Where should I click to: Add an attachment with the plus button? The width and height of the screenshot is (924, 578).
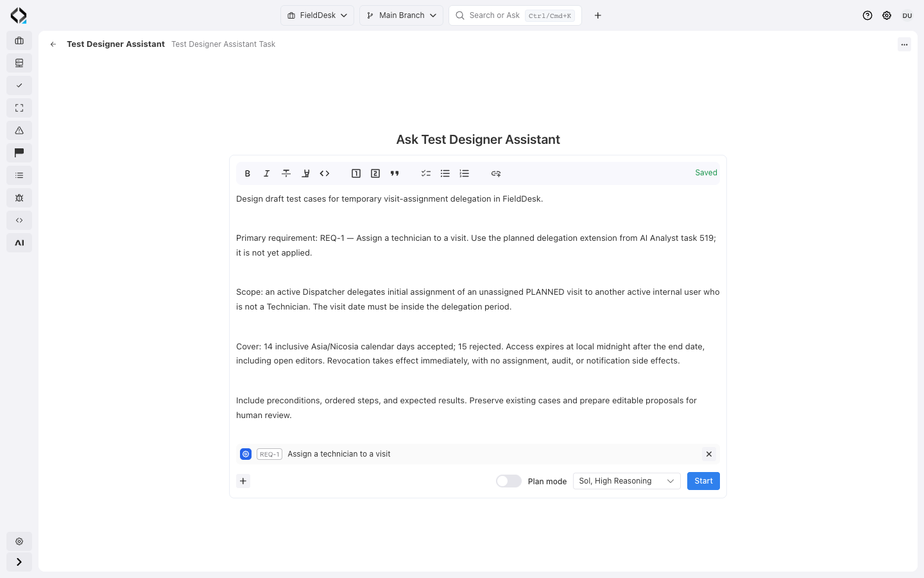(x=243, y=481)
